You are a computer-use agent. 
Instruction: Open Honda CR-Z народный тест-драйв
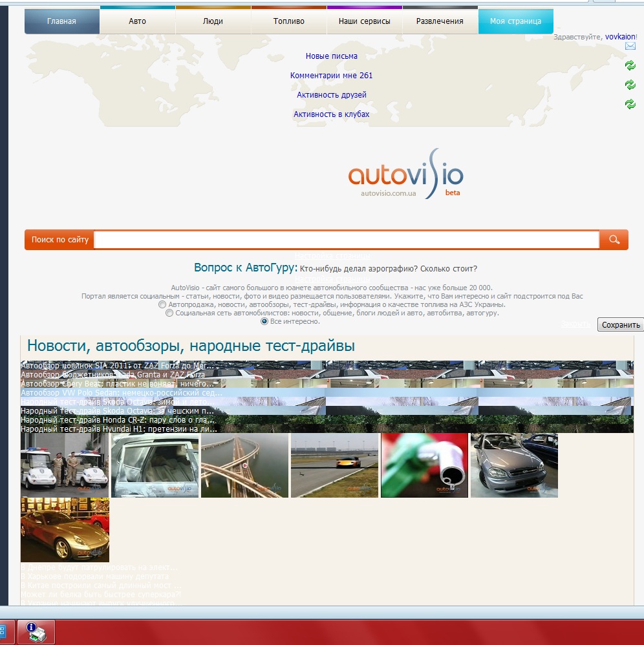(118, 419)
